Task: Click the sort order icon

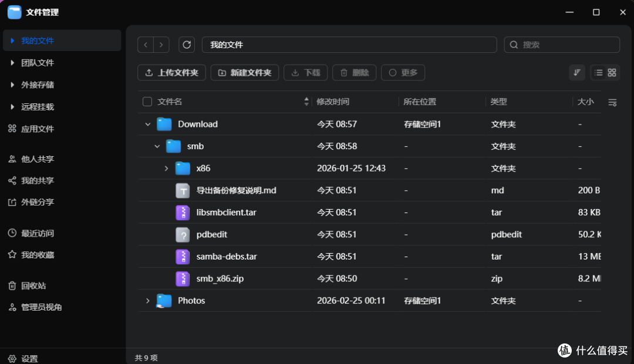Action: [x=577, y=72]
